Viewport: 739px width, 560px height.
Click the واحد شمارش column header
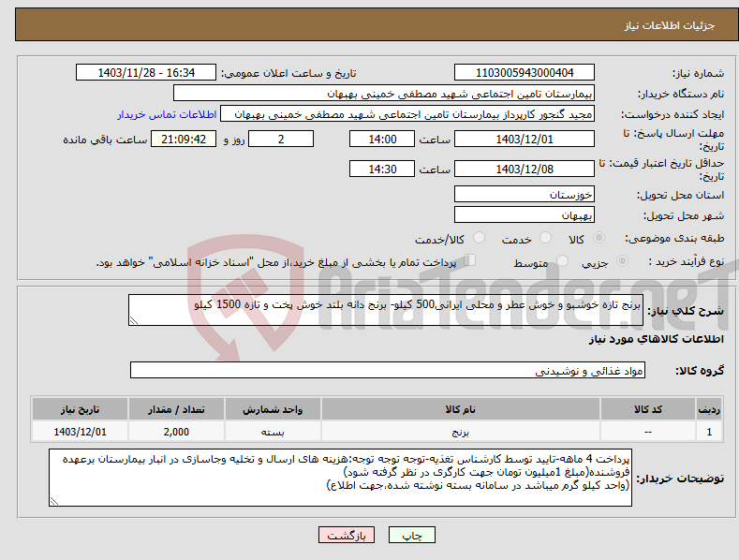(273, 409)
